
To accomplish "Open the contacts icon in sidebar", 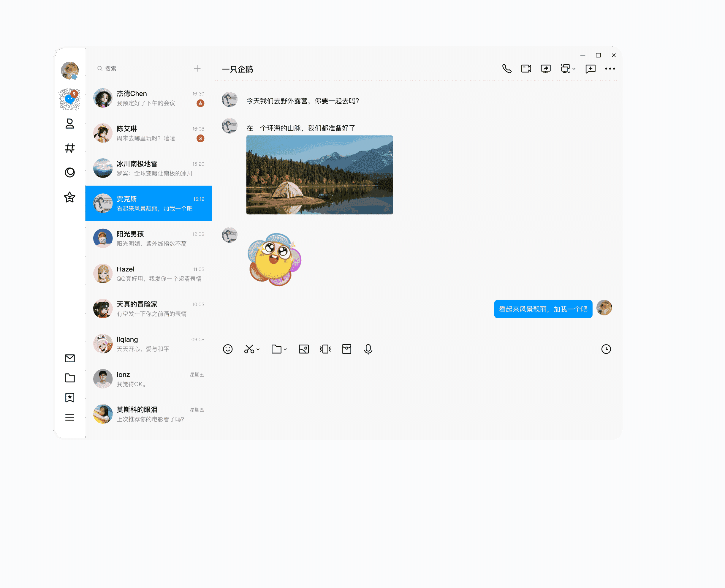I will click(x=70, y=124).
